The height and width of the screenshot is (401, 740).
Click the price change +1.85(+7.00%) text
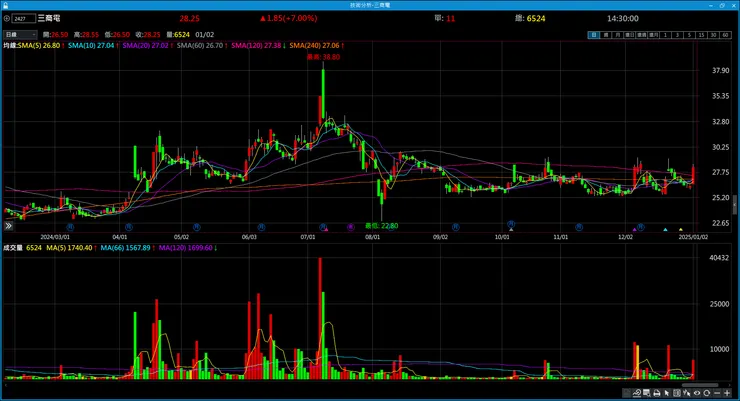pos(288,18)
